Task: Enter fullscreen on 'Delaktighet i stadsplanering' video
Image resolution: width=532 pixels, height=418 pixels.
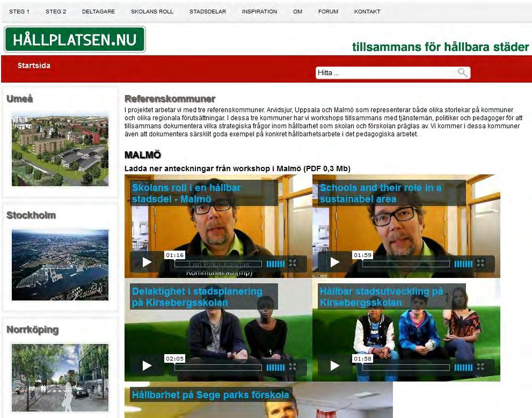Action: point(293,366)
